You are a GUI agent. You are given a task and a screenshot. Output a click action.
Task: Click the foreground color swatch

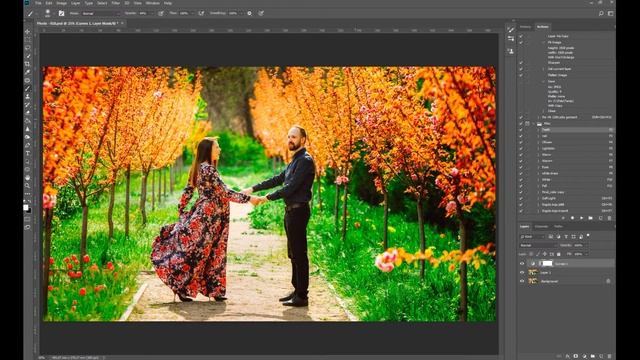[x=26, y=207]
